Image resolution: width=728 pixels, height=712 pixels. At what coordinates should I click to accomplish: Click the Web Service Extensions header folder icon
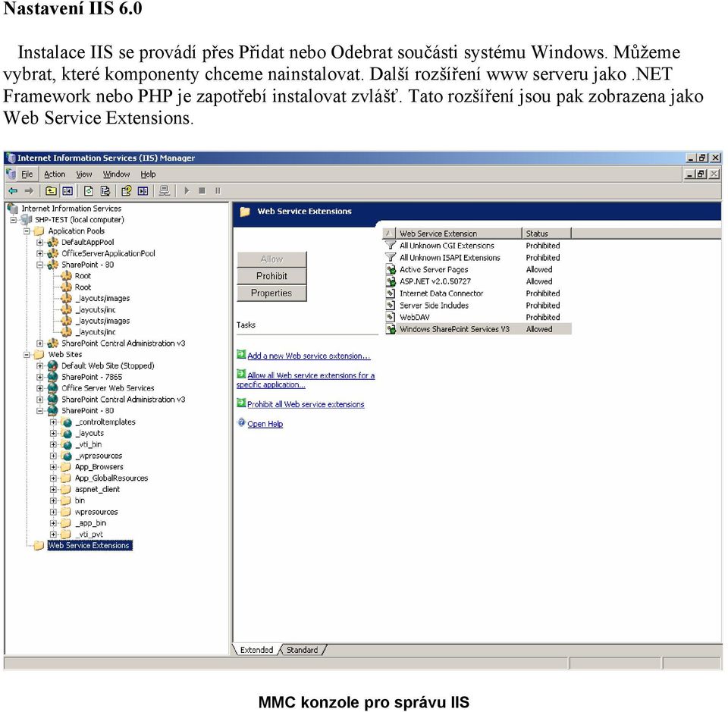245,212
